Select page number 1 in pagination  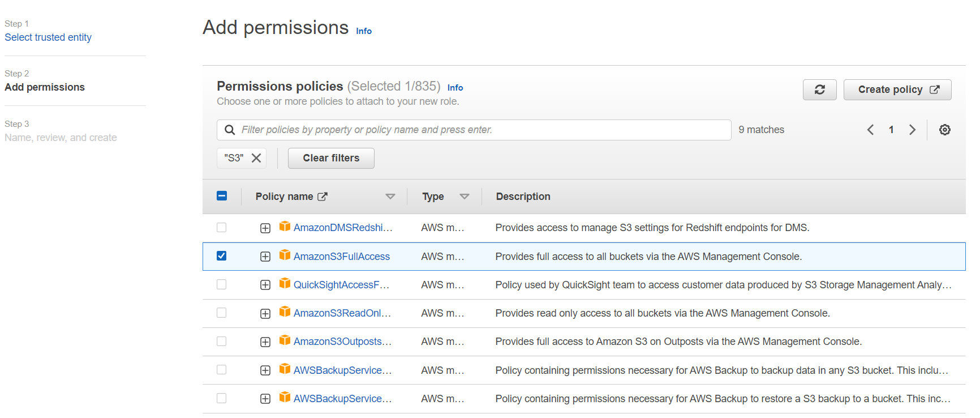(x=891, y=130)
